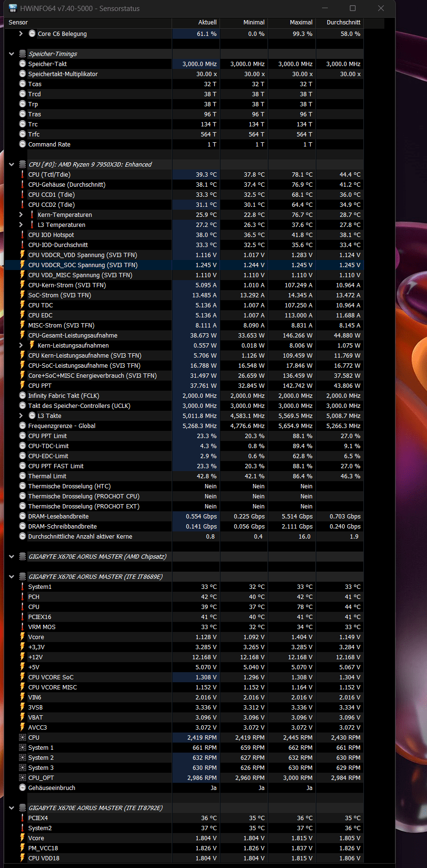Click the clock icon beside L3 Takte

click(32, 416)
